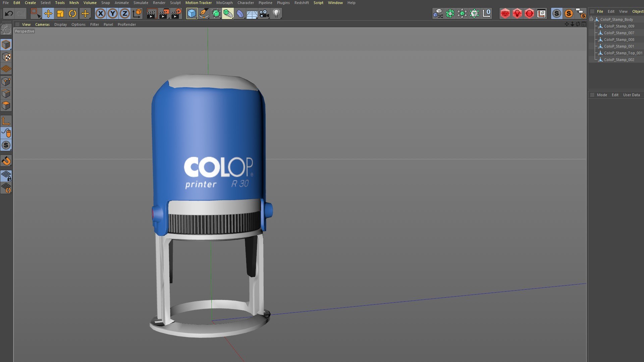Add a camera object
The height and width of the screenshot is (362, 644).
[264, 14]
